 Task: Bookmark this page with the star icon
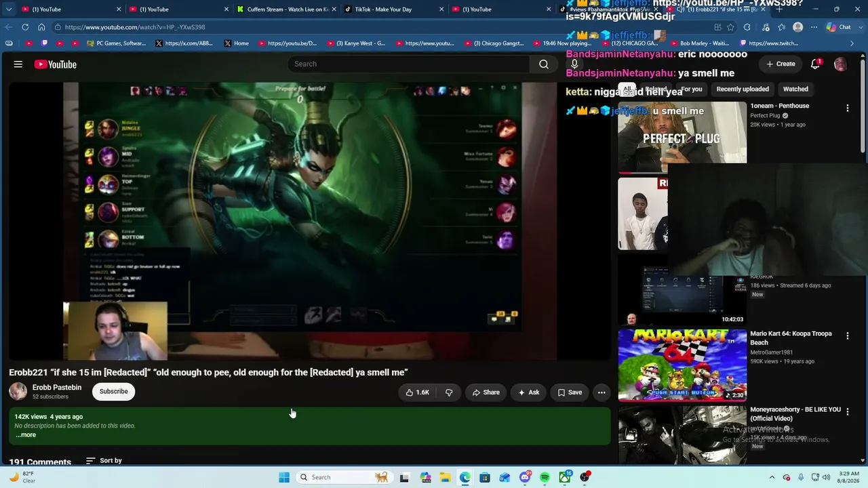(730, 27)
